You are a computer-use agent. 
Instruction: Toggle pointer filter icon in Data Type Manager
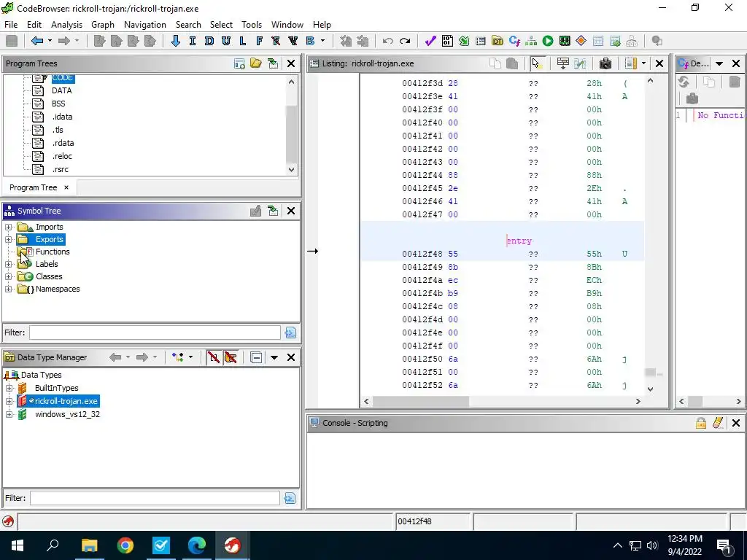point(231,357)
